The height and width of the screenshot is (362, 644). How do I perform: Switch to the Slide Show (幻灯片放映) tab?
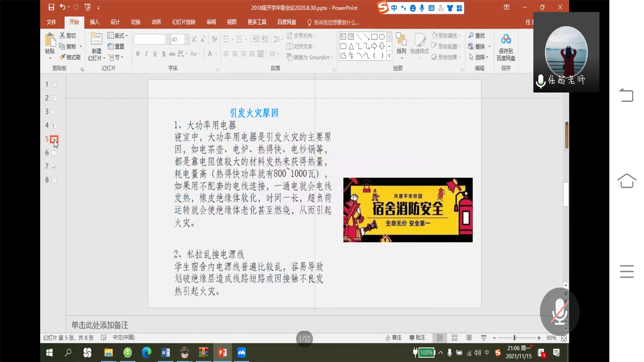[184, 22]
